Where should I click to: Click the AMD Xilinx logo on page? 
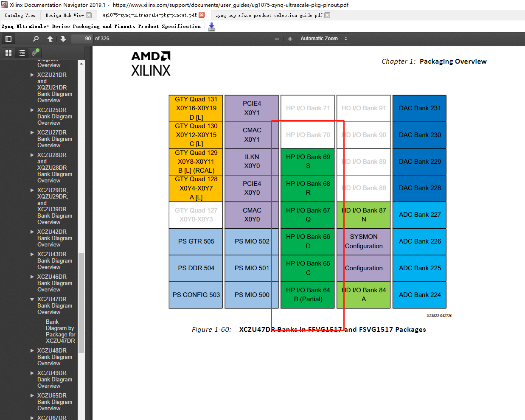151,64
